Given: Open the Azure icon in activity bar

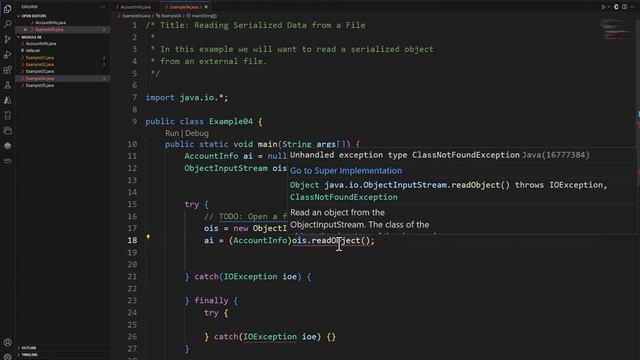Looking at the screenshot, I should (x=7, y=100).
